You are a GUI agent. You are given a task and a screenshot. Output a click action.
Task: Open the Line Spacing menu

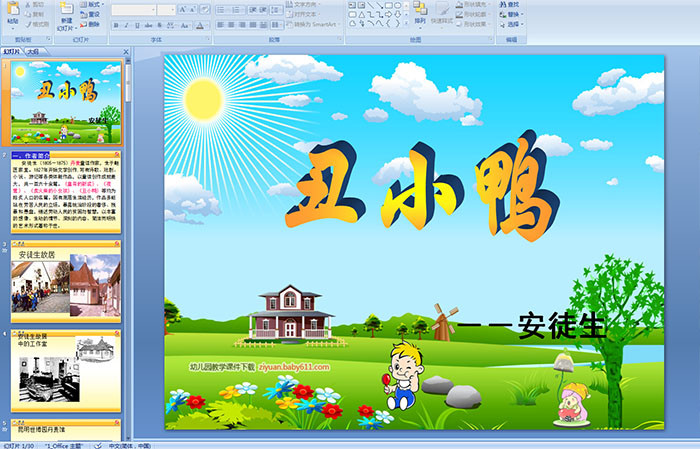pos(276,10)
